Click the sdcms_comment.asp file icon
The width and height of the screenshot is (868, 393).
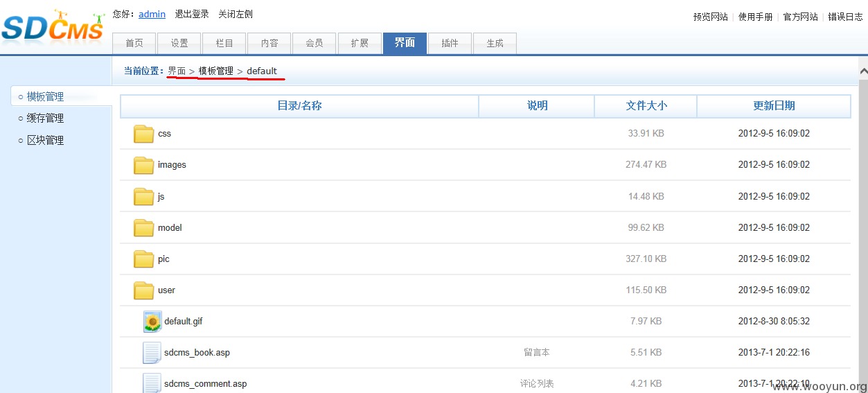point(152,383)
